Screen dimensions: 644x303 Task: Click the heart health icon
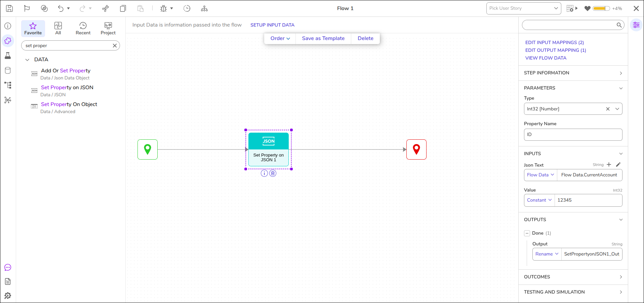click(x=588, y=8)
